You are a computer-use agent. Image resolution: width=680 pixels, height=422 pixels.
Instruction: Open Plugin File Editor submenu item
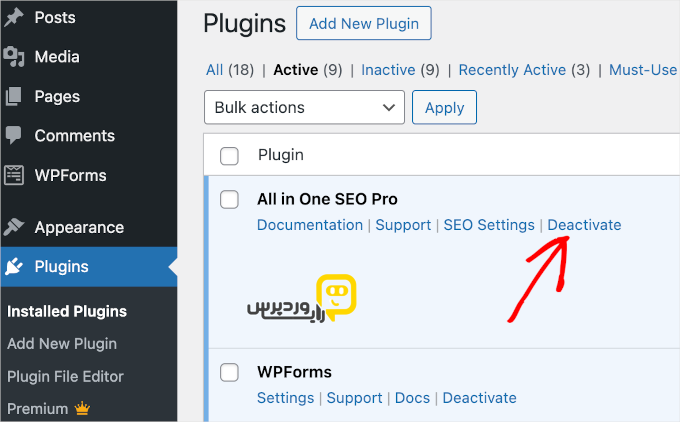65,376
